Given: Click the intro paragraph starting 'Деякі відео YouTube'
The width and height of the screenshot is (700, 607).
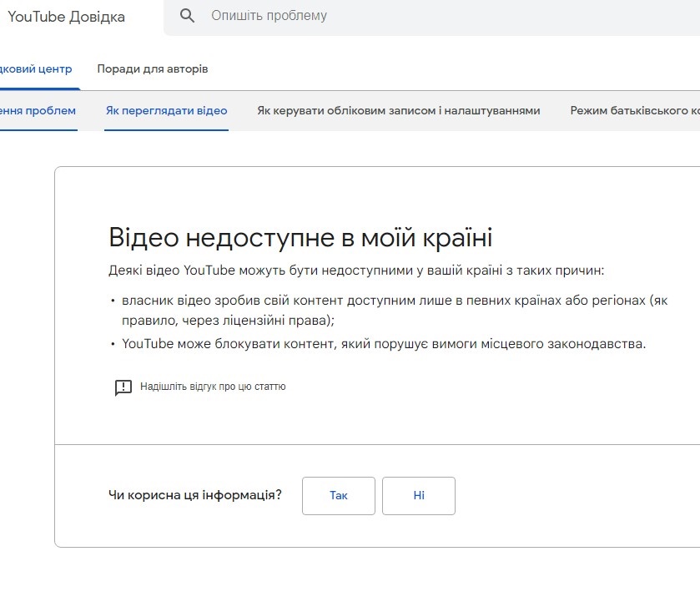Looking at the screenshot, I should click(x=356, y=271).
